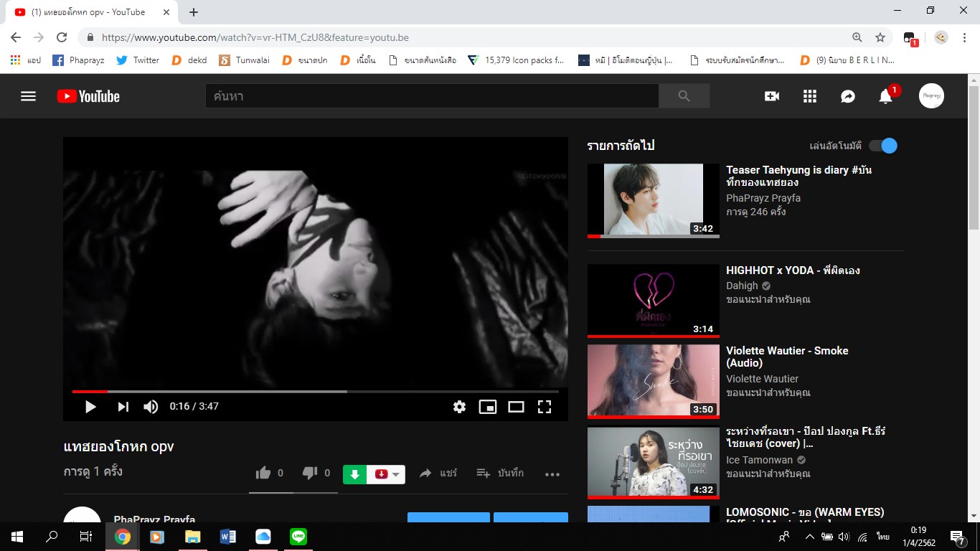Viewport: 980px width, 551px height.
Task: Open the 15,379 Icon packs bookmark
Action: point(516,60)
